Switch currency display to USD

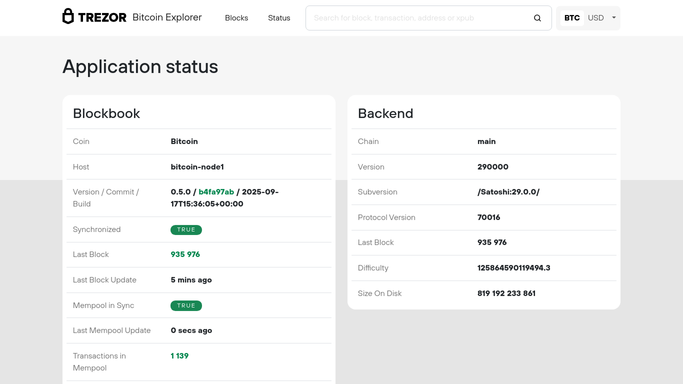(595, 18)
